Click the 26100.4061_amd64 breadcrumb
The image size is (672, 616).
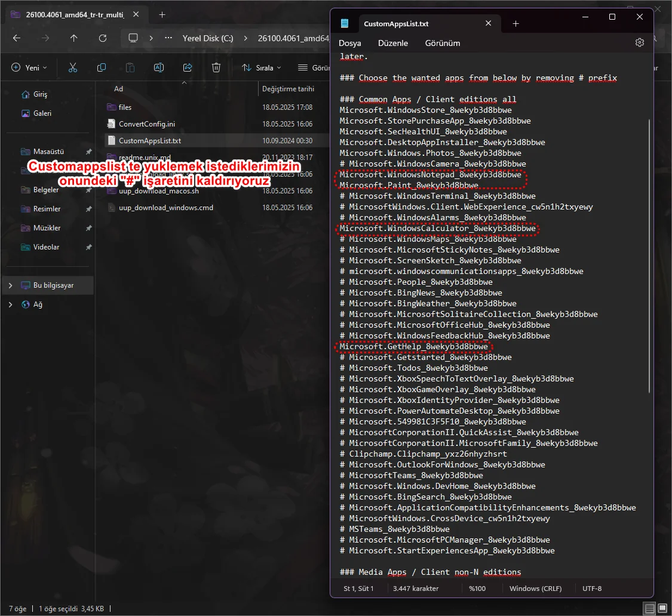(x=293, y=38)
